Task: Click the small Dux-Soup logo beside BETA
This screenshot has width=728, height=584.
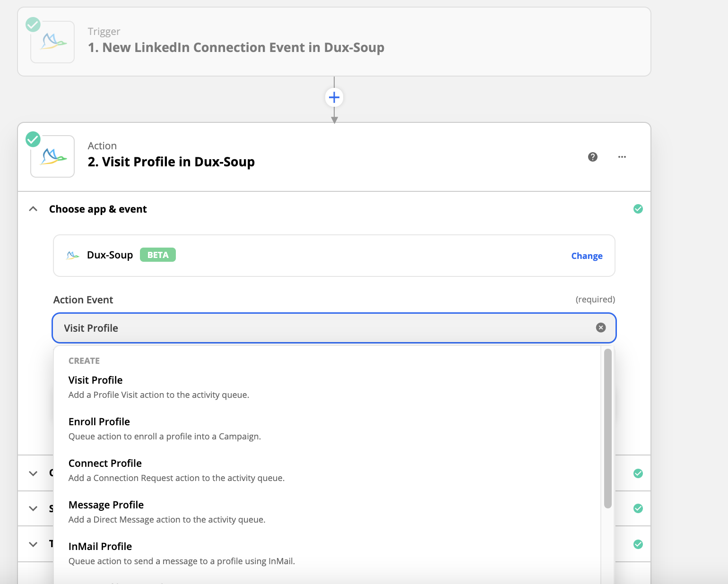Action: (x=73, y=255)
